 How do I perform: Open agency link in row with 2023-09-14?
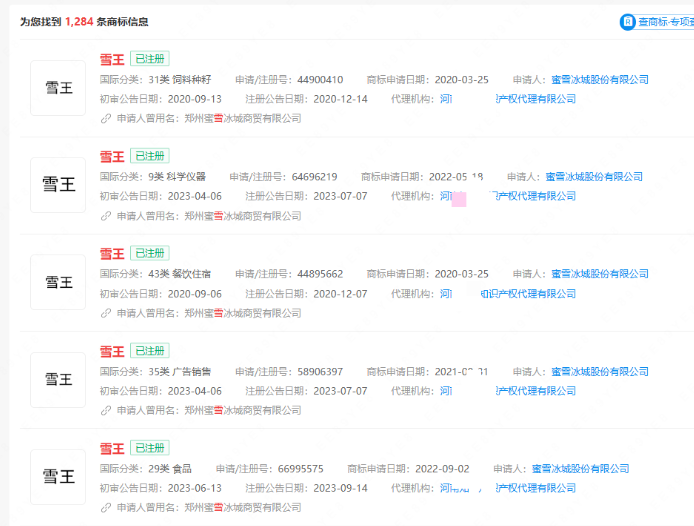pyautogui.click(x=508, y=488)
